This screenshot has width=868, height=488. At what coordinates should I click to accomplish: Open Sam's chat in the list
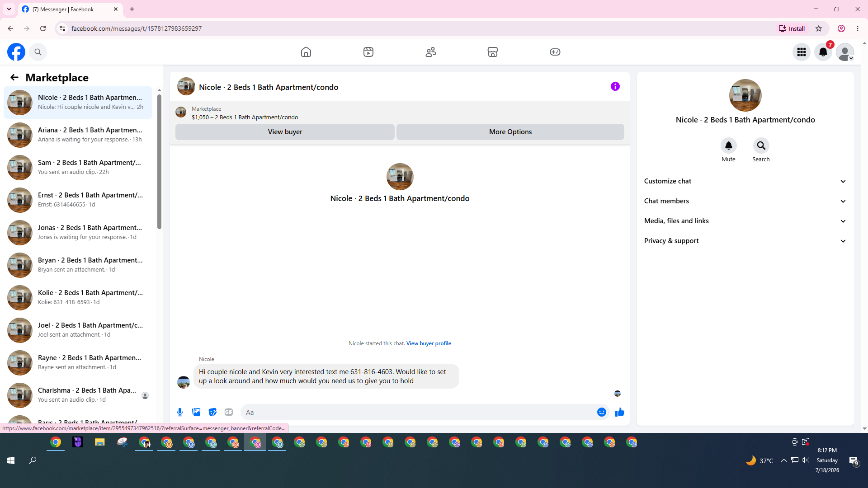pos(78,168)
